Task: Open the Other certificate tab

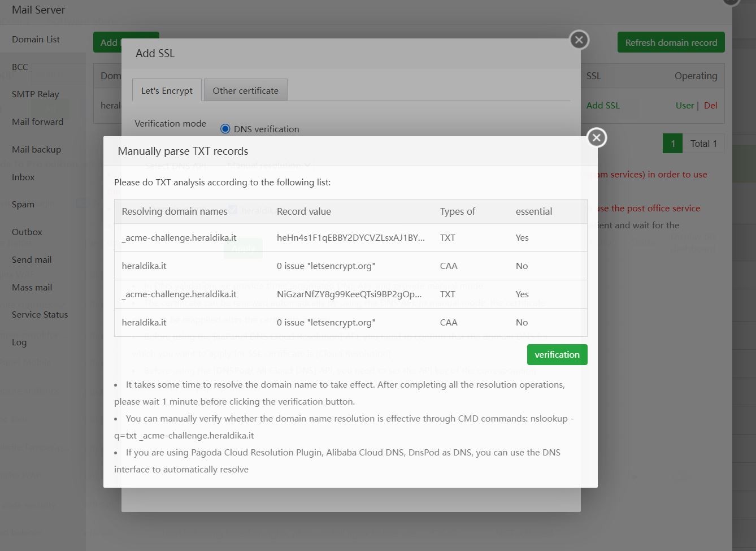Action: coord(245,90)
